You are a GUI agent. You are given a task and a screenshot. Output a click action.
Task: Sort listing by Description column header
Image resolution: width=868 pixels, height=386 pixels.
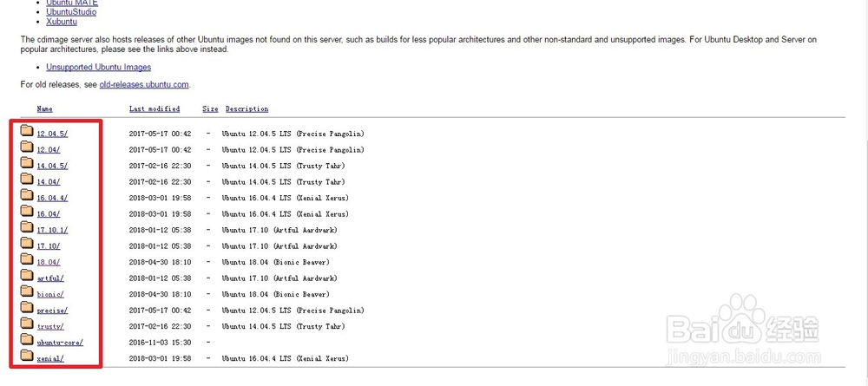tap(247, 109)
